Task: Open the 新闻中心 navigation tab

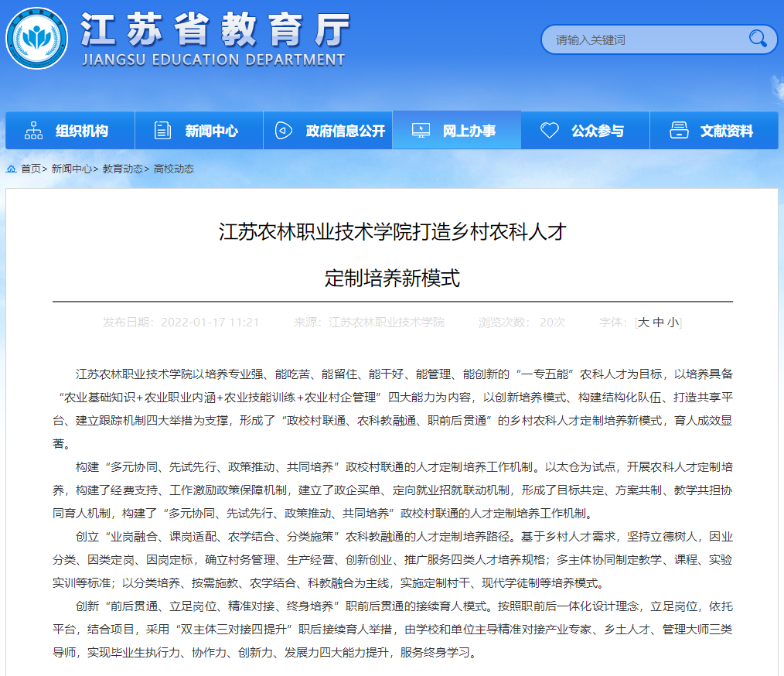Action: [x=211, y=131]
